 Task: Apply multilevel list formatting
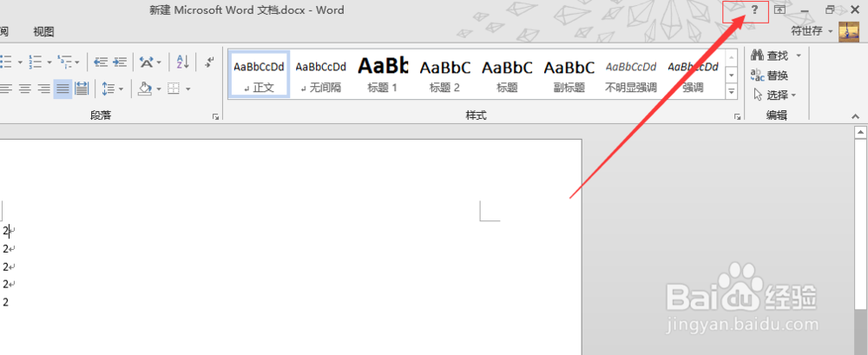(x=64, y=62)
